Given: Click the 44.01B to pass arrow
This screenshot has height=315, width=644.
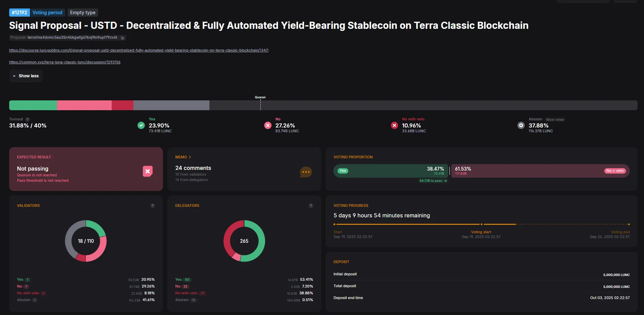Looking at the screenshot, I should [445, 181].
